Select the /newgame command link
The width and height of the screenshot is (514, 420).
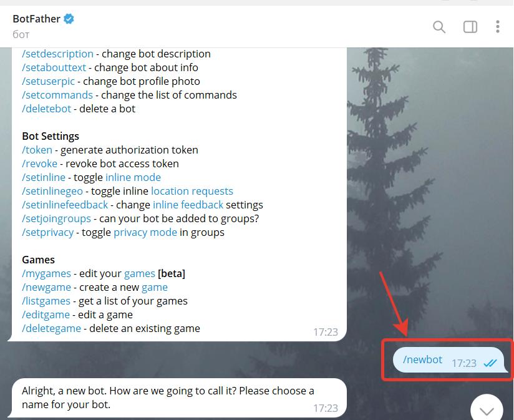click(x=47, y=287)
